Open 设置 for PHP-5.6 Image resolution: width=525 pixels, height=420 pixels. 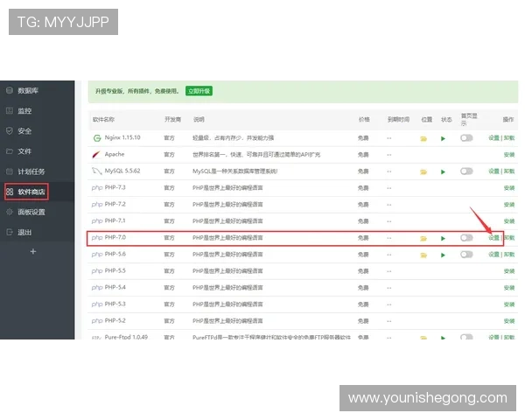point(493,255)
